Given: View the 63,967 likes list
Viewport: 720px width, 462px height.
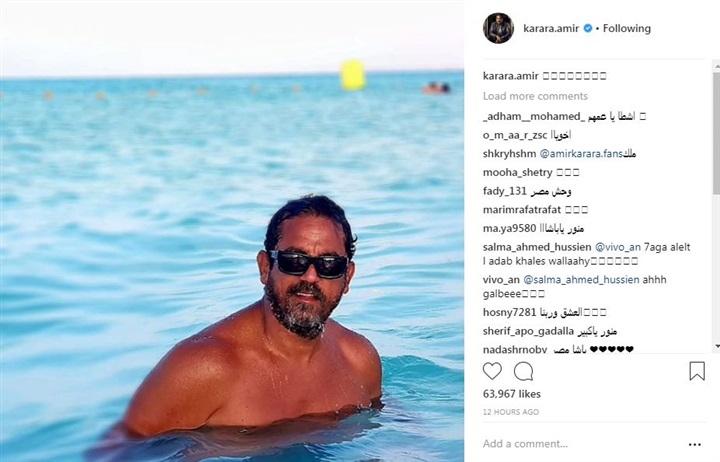Looking at the screenshot, I should coord(512,394).
